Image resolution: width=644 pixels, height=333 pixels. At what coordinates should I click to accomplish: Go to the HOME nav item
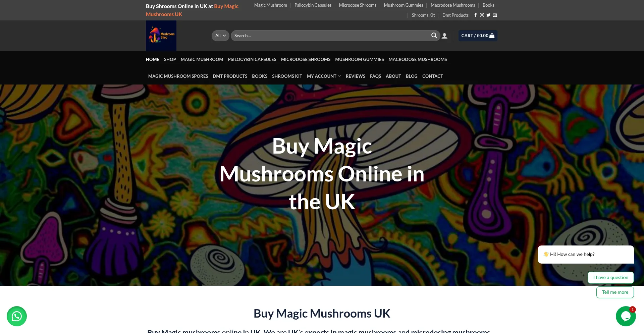[x=153, y=59]
